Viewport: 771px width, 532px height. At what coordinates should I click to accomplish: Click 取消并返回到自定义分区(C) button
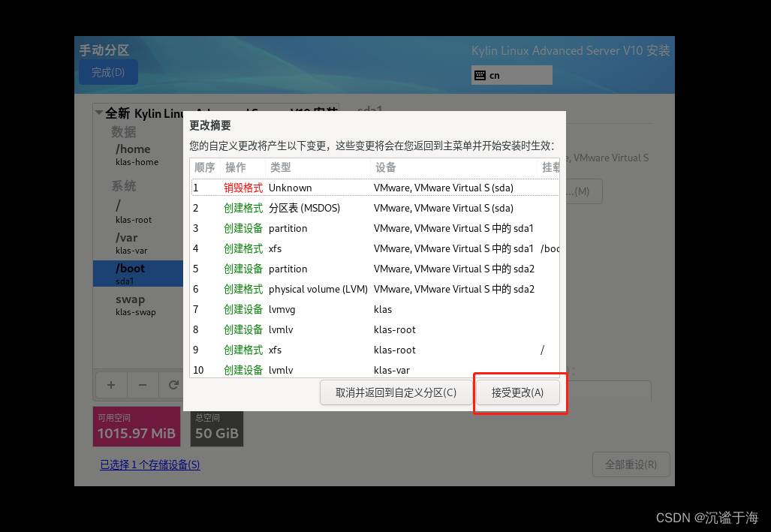(x=396, y=392)
